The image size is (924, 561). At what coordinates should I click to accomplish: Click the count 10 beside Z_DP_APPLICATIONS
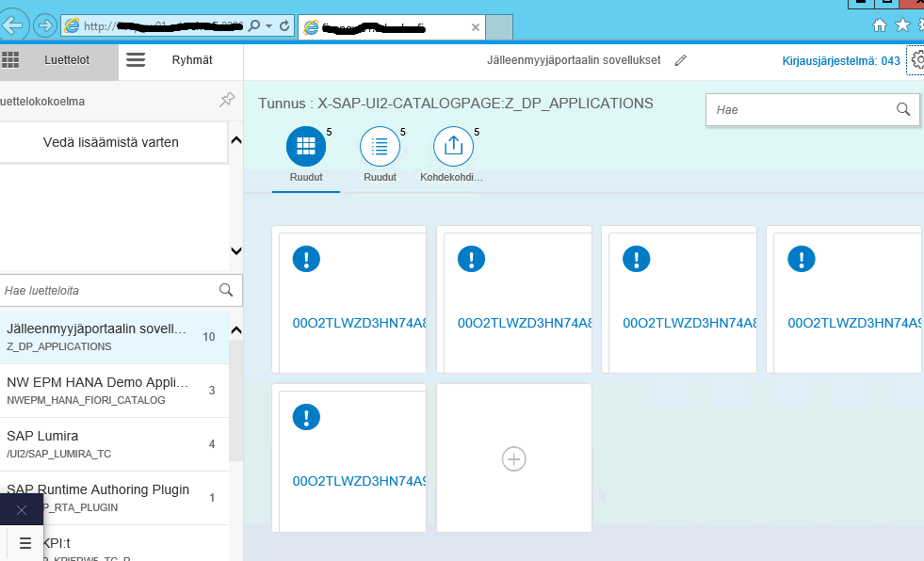[209, 337]
